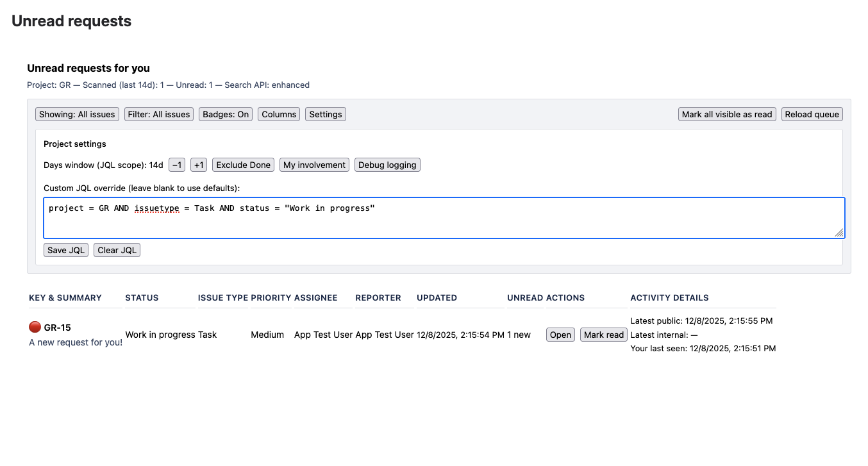Clear the JQL override
Image resolution: width=868 pixels, height=466 pixels.
click(x=117, y=250)
